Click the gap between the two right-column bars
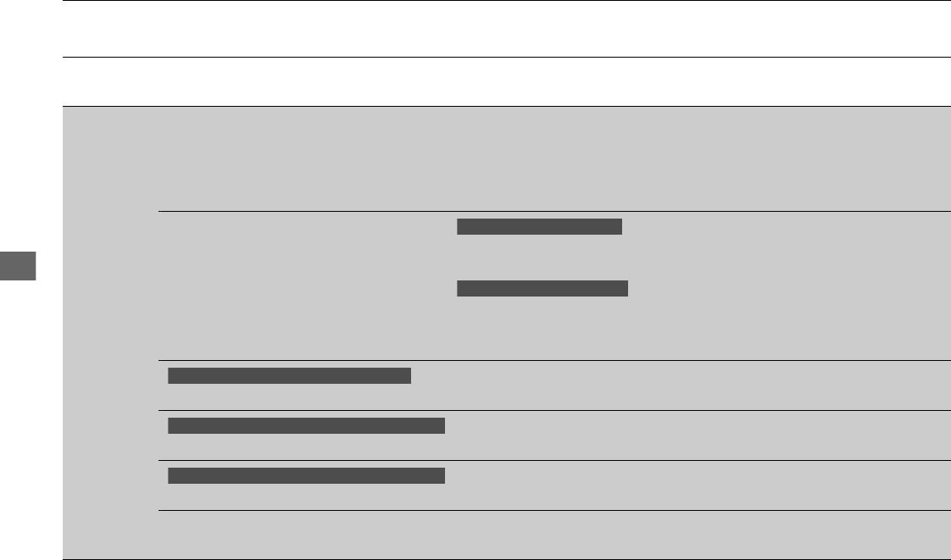Screen dimensions: 951x560 (542, 258)
